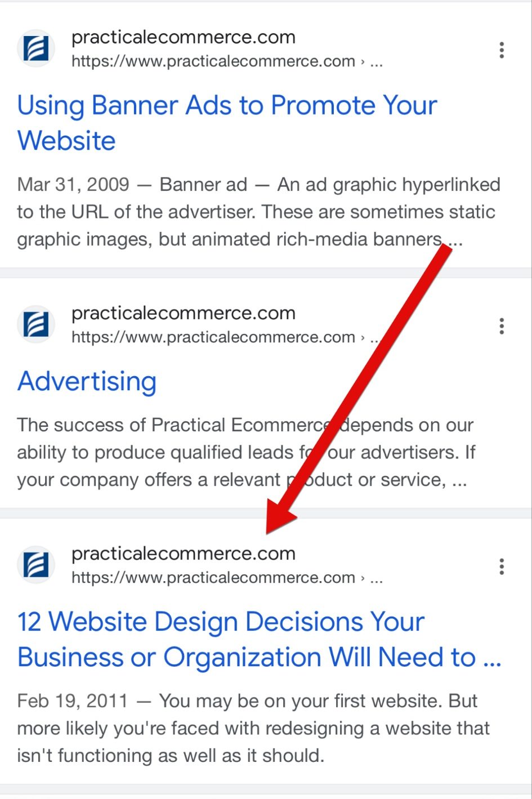The height and width of the screenshot is (799, 532).
Task: Open the three-dot menu for the Website Design result
Action: (501, 566)
